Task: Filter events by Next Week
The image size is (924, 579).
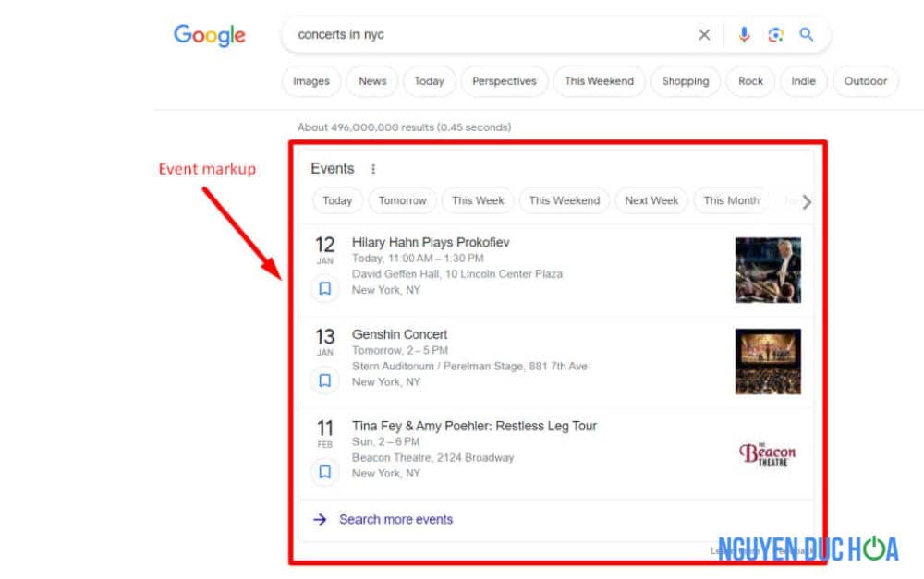Action: coord(651,201)
